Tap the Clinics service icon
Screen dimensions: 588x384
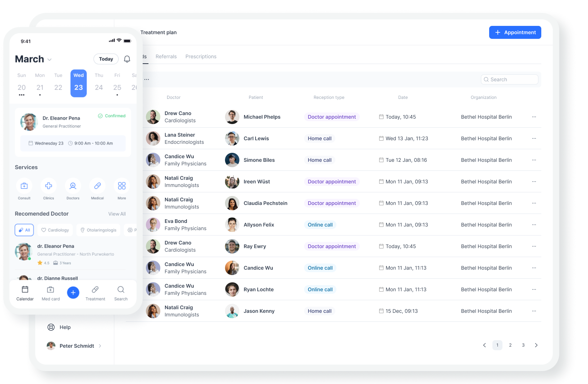tap(49, 186)
